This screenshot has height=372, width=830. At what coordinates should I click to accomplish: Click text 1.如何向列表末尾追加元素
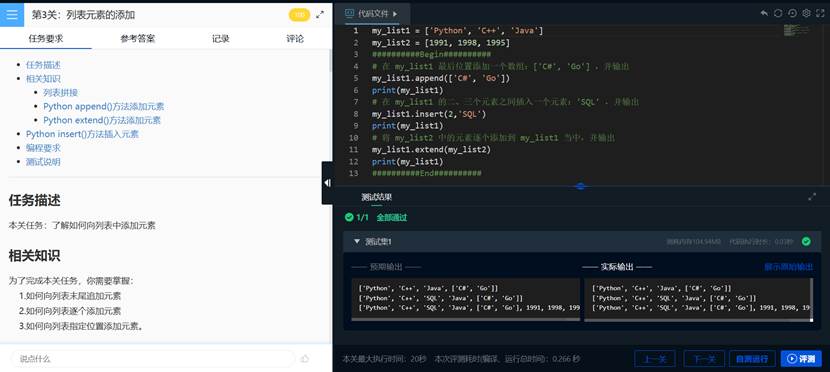click(70, 296)
